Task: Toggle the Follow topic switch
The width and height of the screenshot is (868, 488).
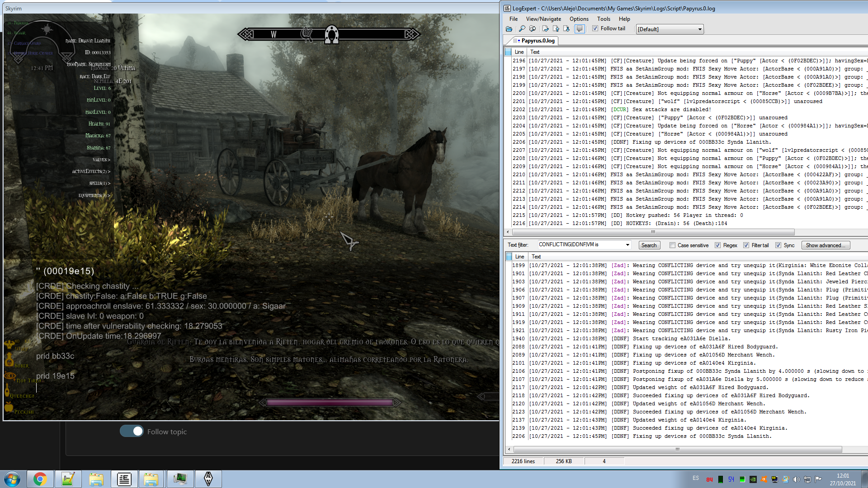Action: (x=132, y=431)
